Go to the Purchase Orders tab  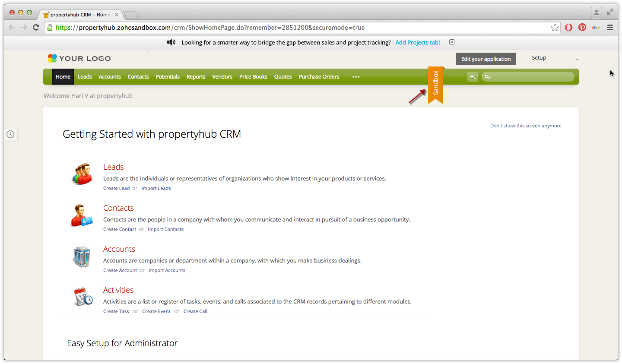coord(319,77)
